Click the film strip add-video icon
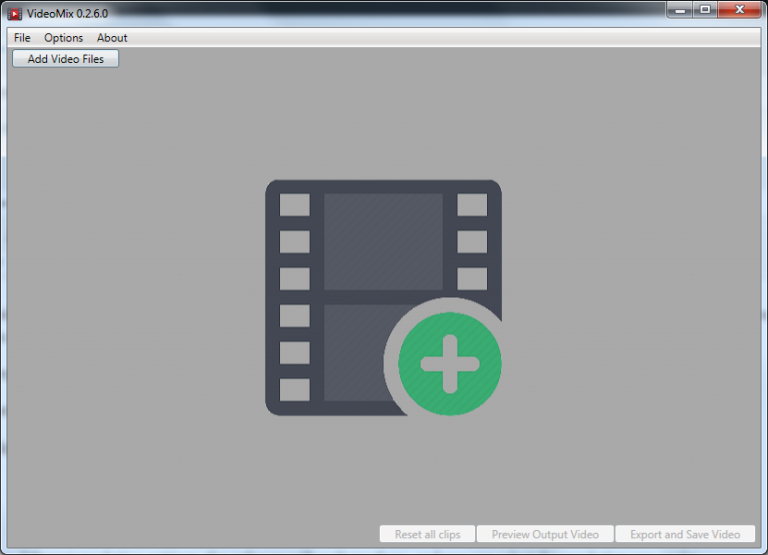768x555 pixels. 384,298
